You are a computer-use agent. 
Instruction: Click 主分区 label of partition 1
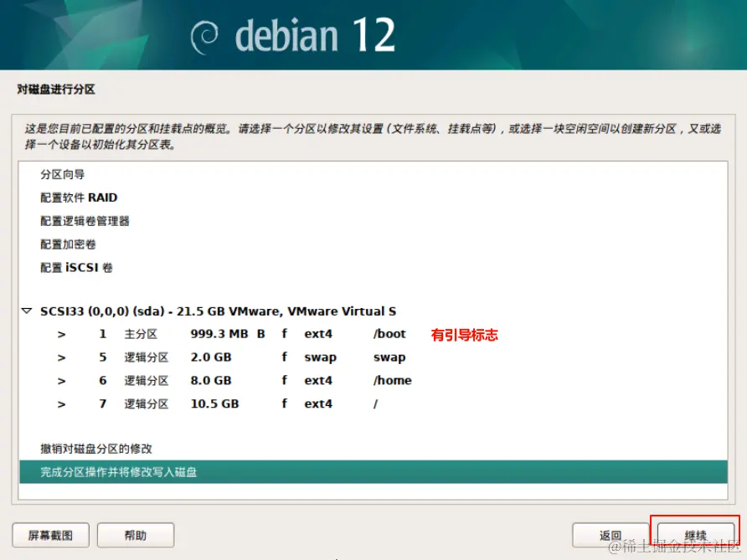tap(141, 334)
